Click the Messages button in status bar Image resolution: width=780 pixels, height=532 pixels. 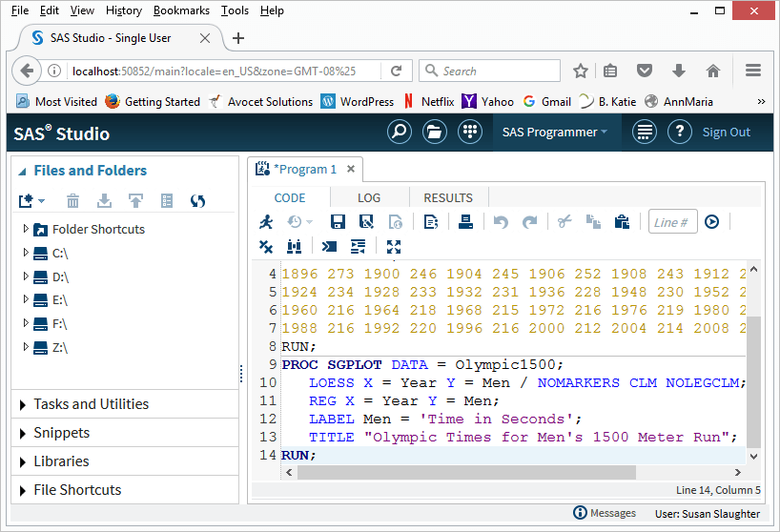[x=605, y=513]
